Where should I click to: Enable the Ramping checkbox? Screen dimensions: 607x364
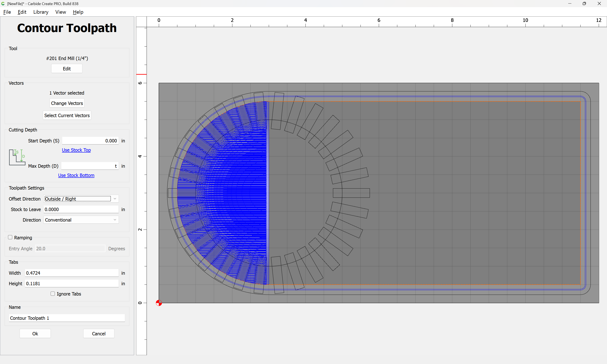[x=10, y=237]
